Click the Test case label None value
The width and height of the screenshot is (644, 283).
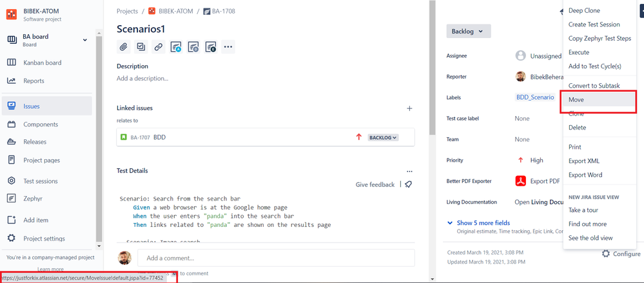pyautogui.click(x=522, y=119)
